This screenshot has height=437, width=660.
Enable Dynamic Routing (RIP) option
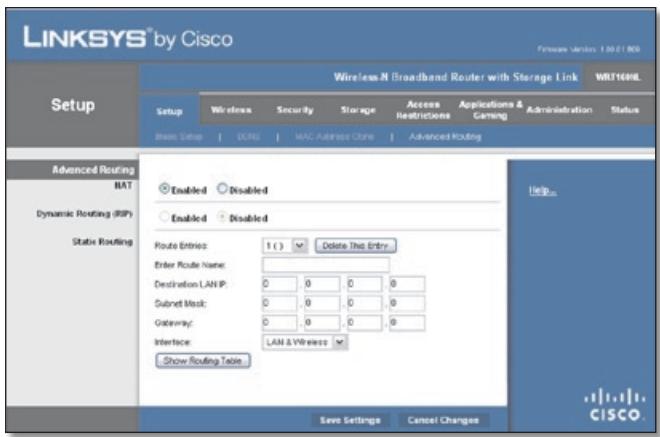coord(164,217)
